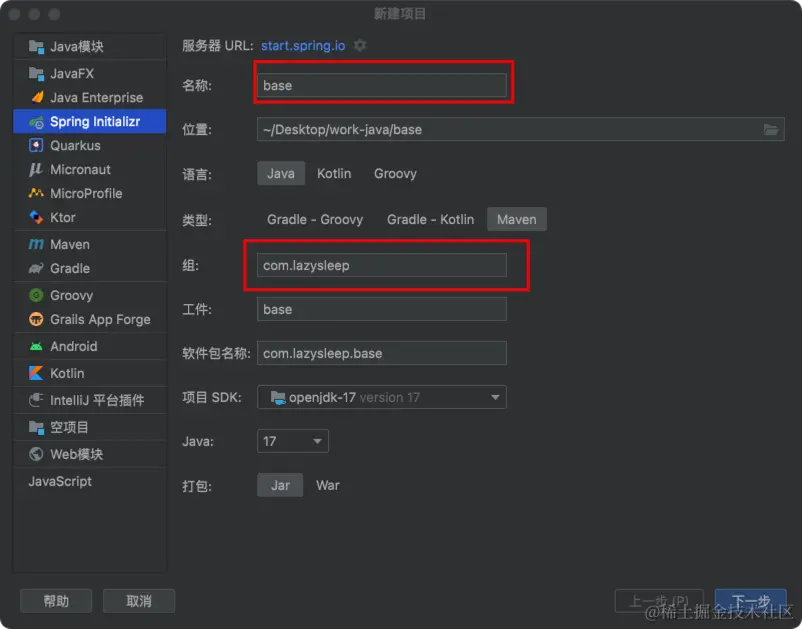Pick the Groovy green circle icon
The width and height of the screenshot is (802, 629).
[36, 295]
